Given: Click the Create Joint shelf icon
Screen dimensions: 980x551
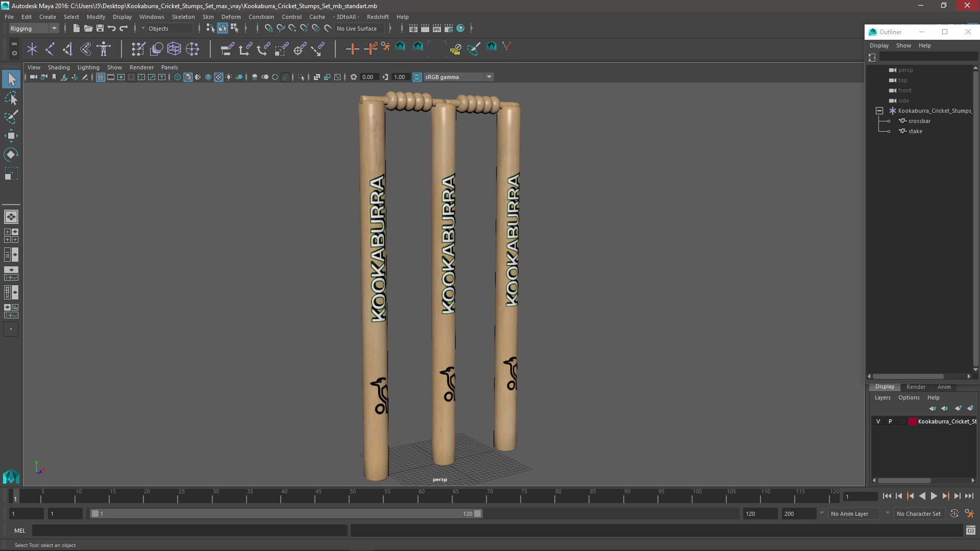Looking at the screenshot, I should (50, 49).
